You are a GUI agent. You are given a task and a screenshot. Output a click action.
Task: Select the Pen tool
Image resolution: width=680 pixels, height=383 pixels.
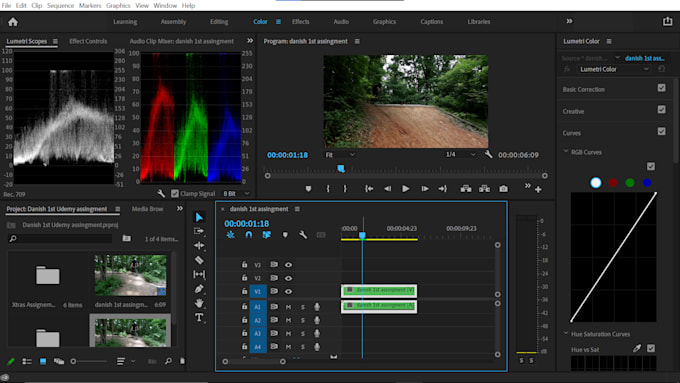coord(199,288)
